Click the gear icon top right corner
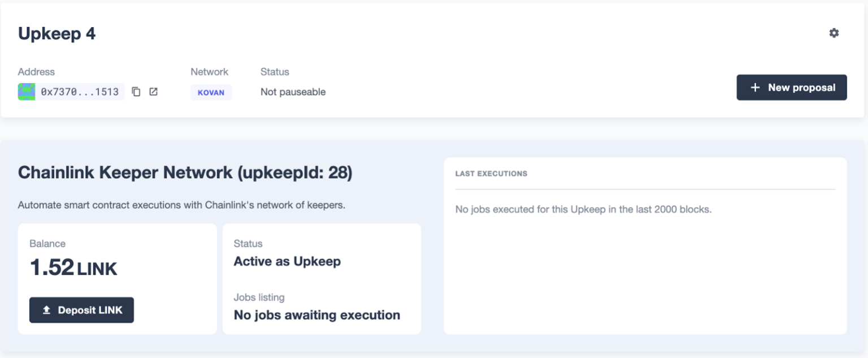This screenshot has height=358, width=868. [x=834, y=33]
